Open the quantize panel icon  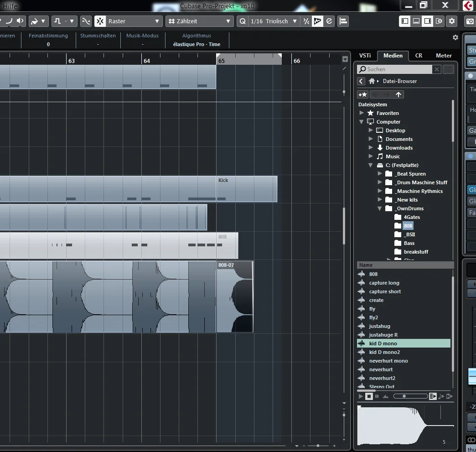coord(329,21)
